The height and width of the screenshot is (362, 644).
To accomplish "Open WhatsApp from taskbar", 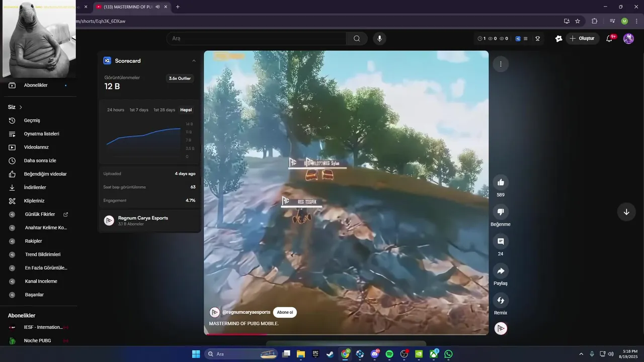I will coord(448,354).
